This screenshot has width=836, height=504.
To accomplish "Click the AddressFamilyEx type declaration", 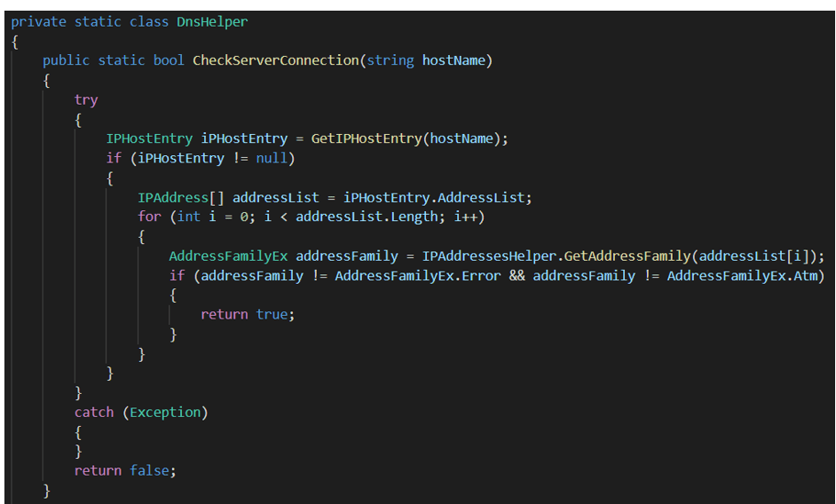I will [x=228, y=256].
